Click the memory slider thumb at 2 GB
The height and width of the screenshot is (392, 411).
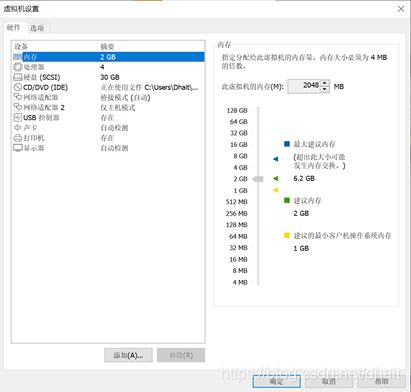pyautogui.click(x=258, y=179)
